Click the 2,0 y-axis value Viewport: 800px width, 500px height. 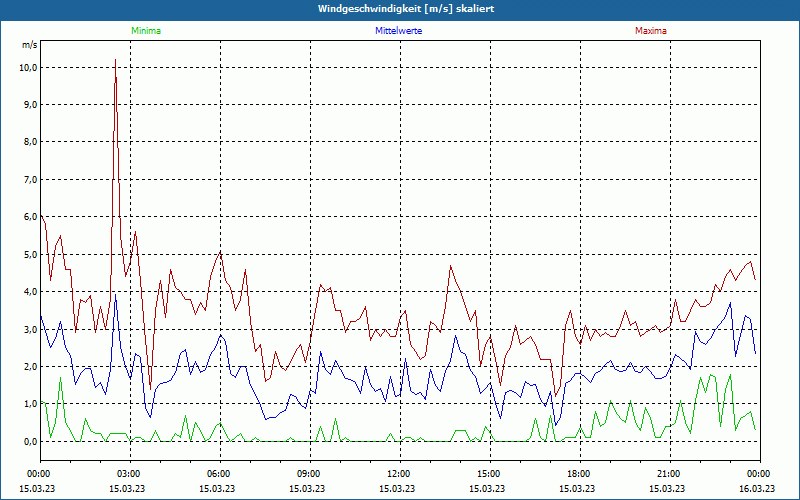click(30, 366)
